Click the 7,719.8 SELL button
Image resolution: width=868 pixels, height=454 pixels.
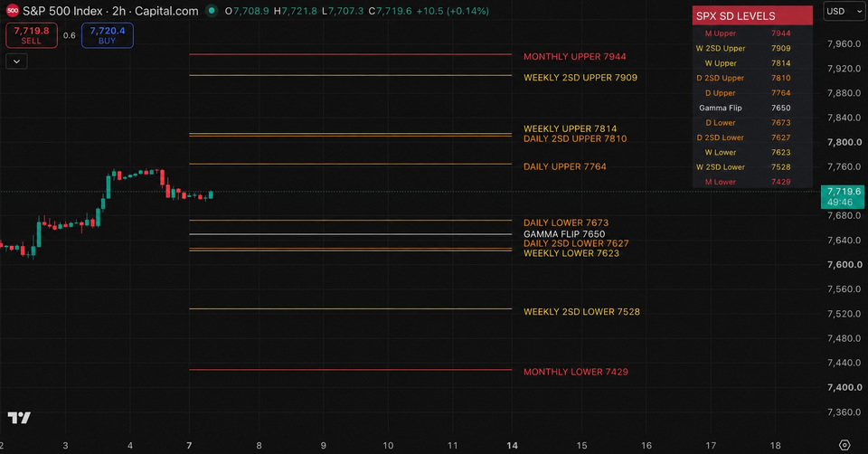[32, 35]
